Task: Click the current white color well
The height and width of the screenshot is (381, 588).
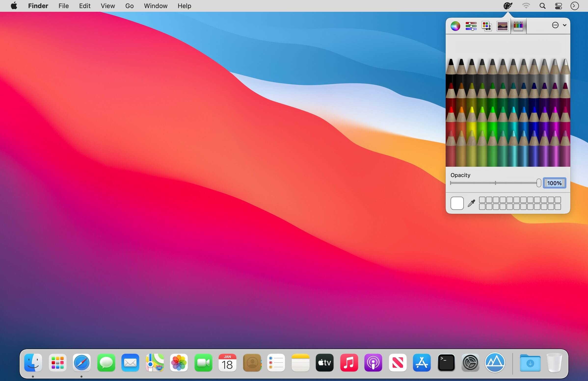Action: 457,203
